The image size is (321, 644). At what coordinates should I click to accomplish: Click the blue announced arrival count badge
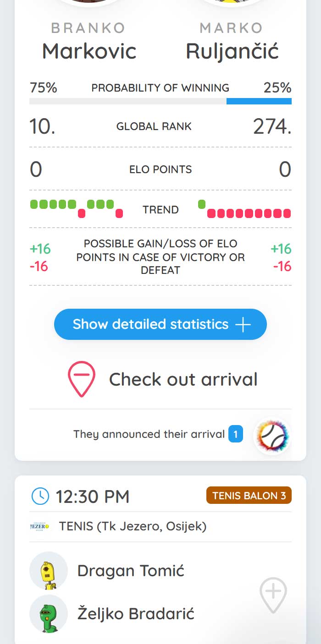point(236,434)
